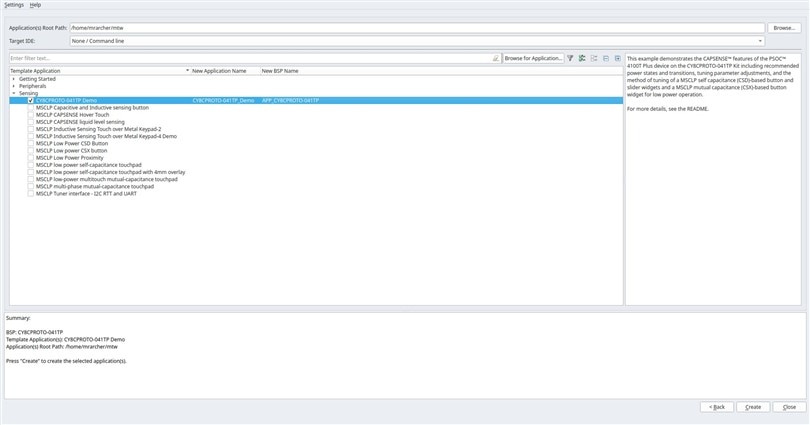Click the New BSP Name column header

click(x=442, y=71)
